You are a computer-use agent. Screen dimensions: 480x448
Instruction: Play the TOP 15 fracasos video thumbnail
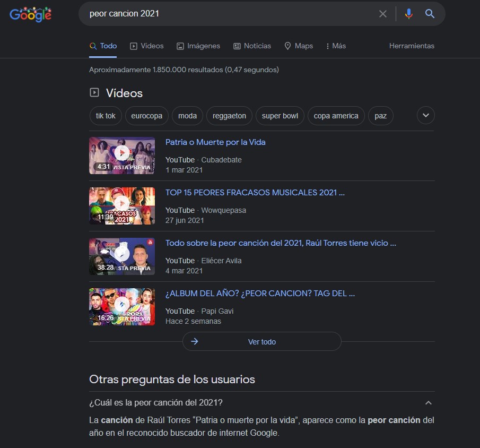coord(122,205)
